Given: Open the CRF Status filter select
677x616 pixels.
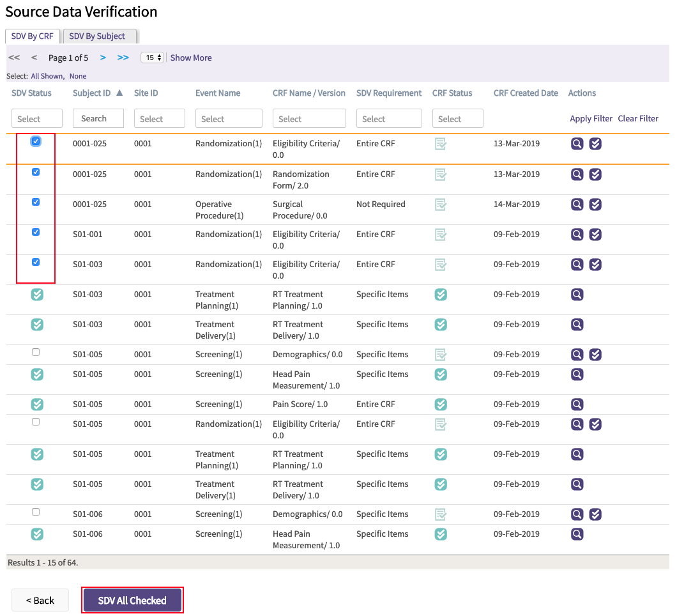Looking at the screenshot, I should click(457, 118).
